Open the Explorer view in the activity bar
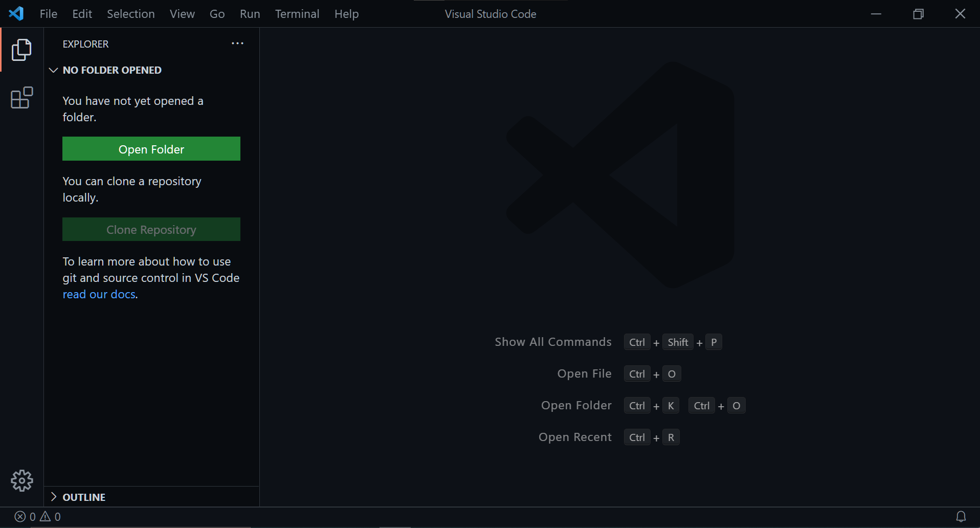 click(21, 50)
